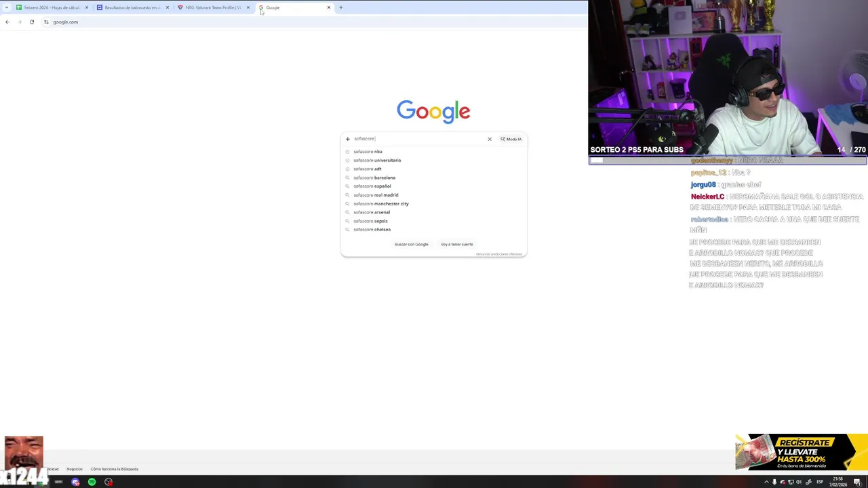
Task: Open Cómo funciona la Búsqueda link
Action: click(x=115, y=469)
